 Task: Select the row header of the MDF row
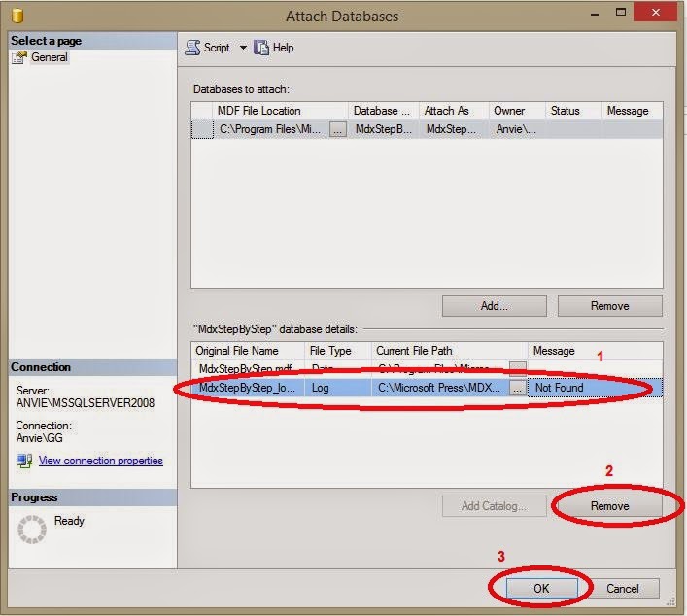202,129
